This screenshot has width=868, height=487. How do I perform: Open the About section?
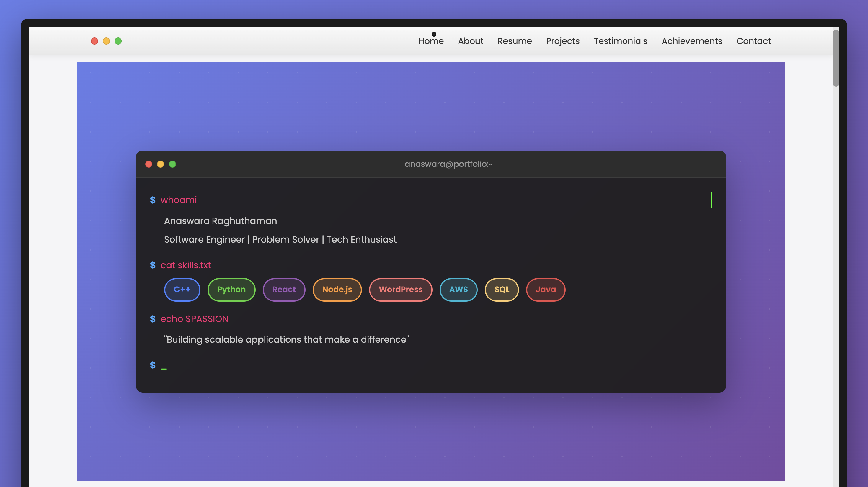471,41
